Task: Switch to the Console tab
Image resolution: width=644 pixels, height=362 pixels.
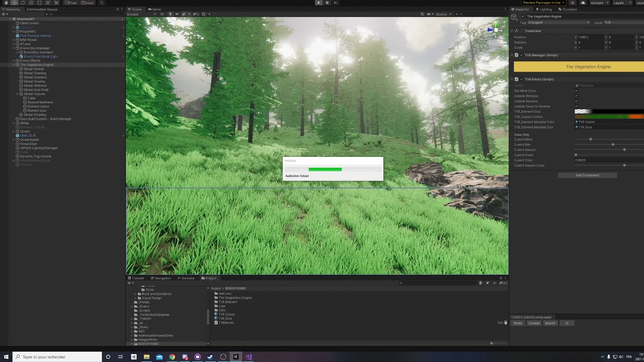Action: (136, 278)
